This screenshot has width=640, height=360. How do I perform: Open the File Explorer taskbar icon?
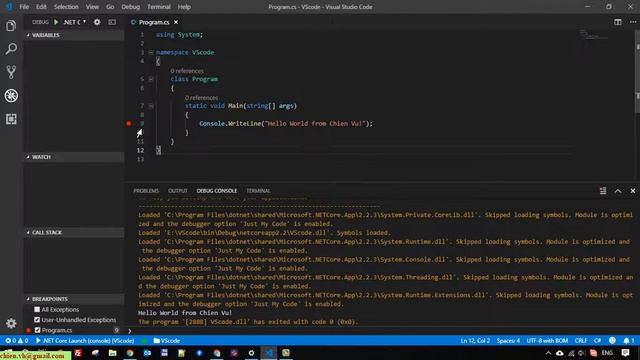point(112,353)
